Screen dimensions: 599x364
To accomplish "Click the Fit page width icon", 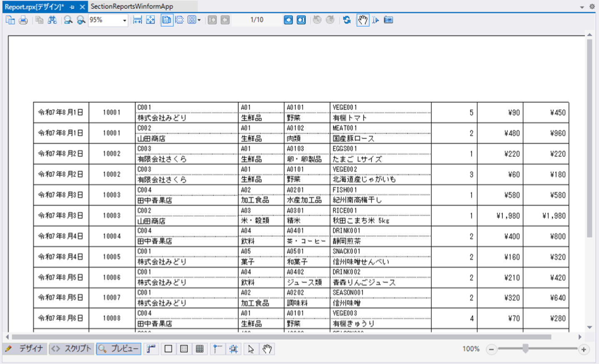I will pyautogui.click(x=137, y=20).
